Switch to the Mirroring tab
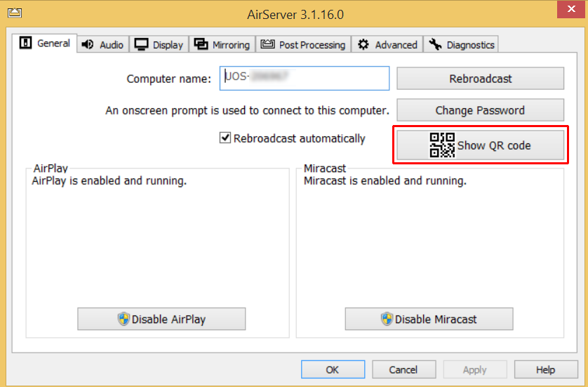588x387 pixels. point(230,45)
